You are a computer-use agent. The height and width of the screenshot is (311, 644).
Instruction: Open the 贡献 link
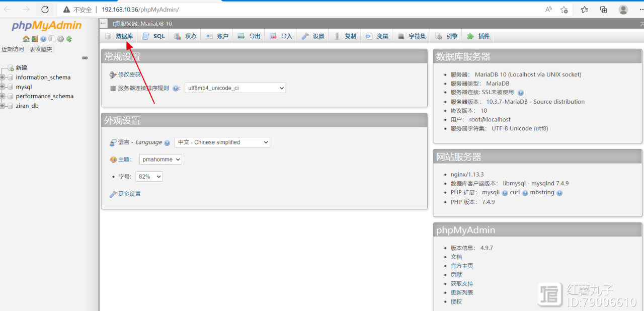456,275
